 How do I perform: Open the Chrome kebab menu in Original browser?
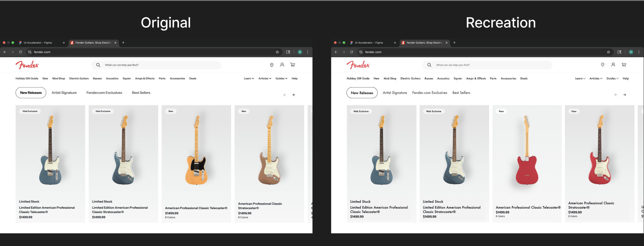tap(308, 52)
